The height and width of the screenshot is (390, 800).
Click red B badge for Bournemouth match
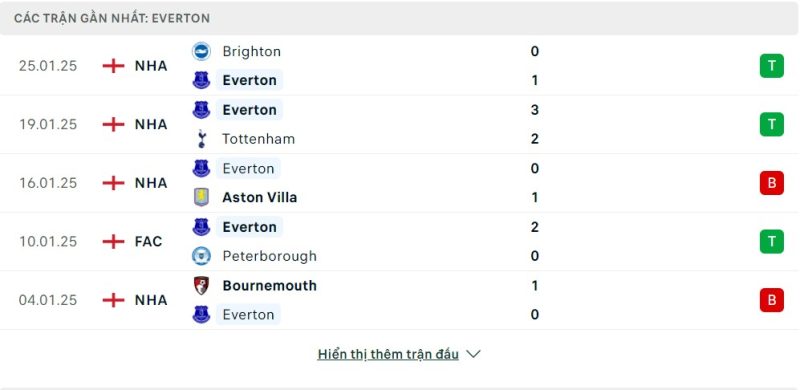[771, 300]
